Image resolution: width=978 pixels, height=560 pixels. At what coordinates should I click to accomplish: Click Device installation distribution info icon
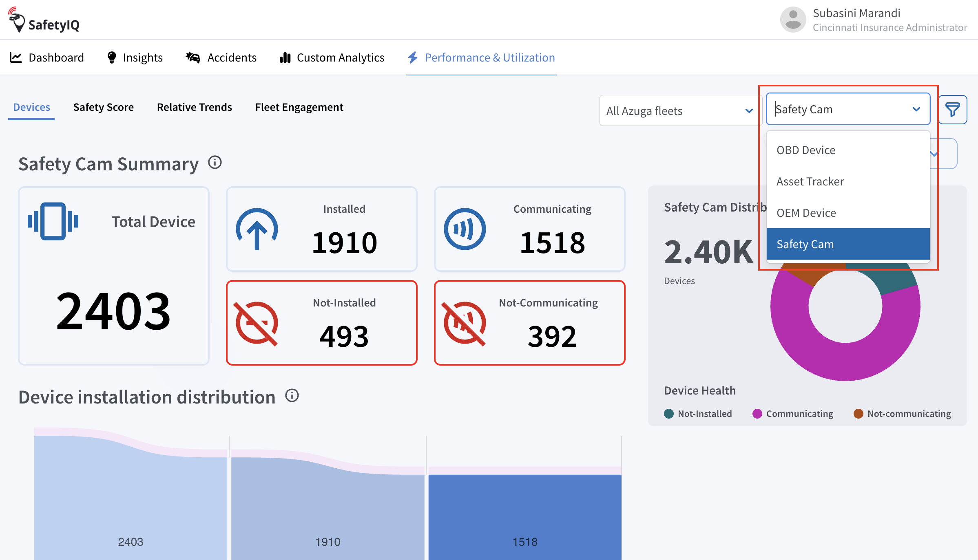pyautogui.click(x=292, y=395)
